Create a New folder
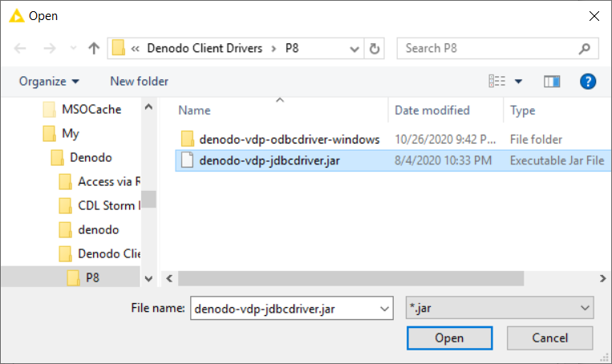 140,81
